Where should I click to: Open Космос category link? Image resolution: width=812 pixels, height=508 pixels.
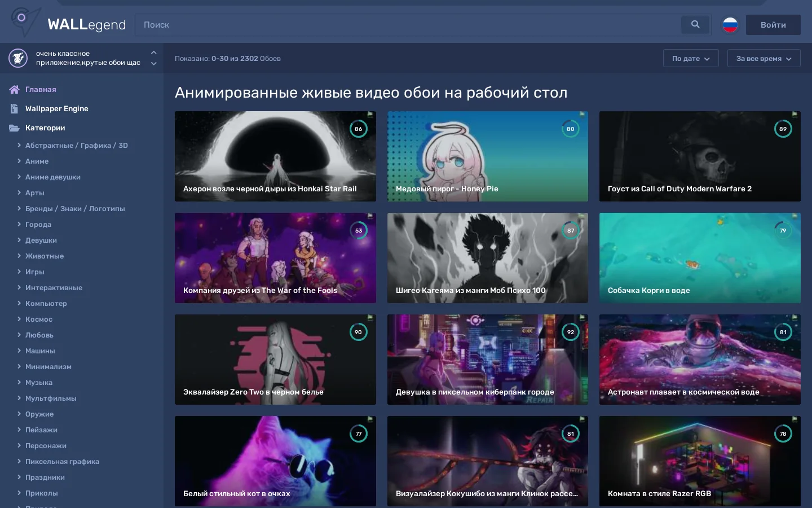pos(39,319)
